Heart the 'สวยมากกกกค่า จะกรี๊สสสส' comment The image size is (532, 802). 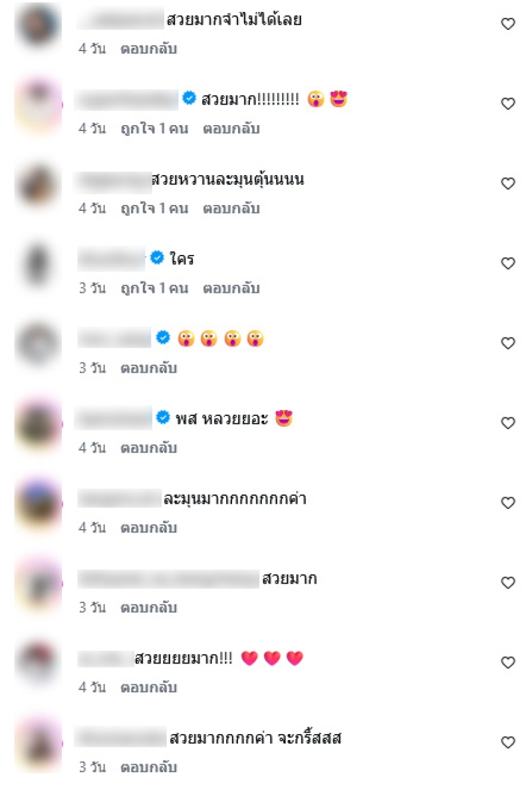[x=508, y=743]
